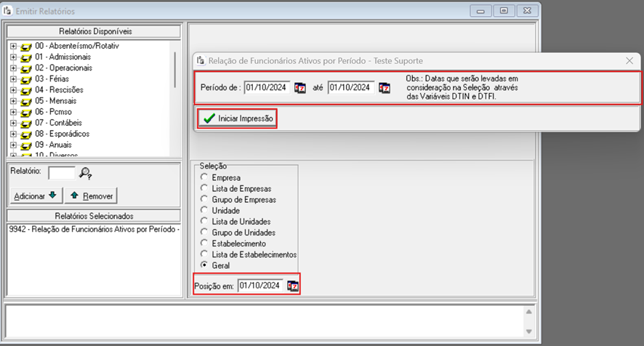
Task: Open calendar icon beside Posição em
Action: 293,286
